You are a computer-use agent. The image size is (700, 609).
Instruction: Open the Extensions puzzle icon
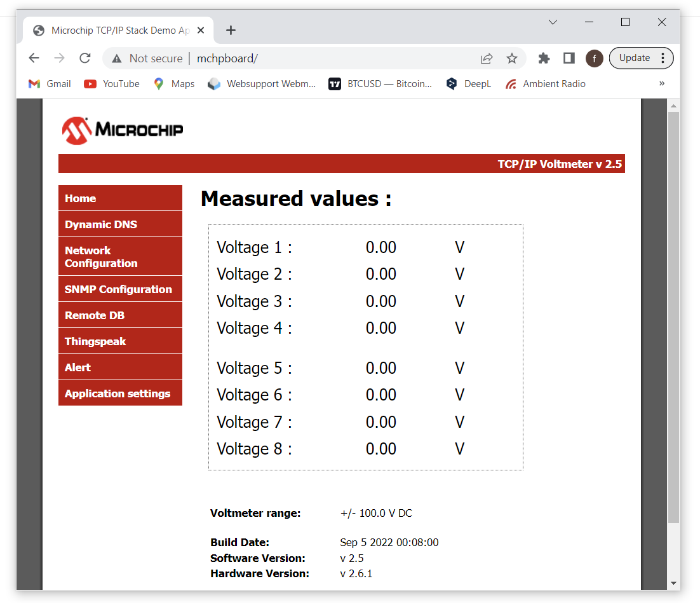coord(544,58)
